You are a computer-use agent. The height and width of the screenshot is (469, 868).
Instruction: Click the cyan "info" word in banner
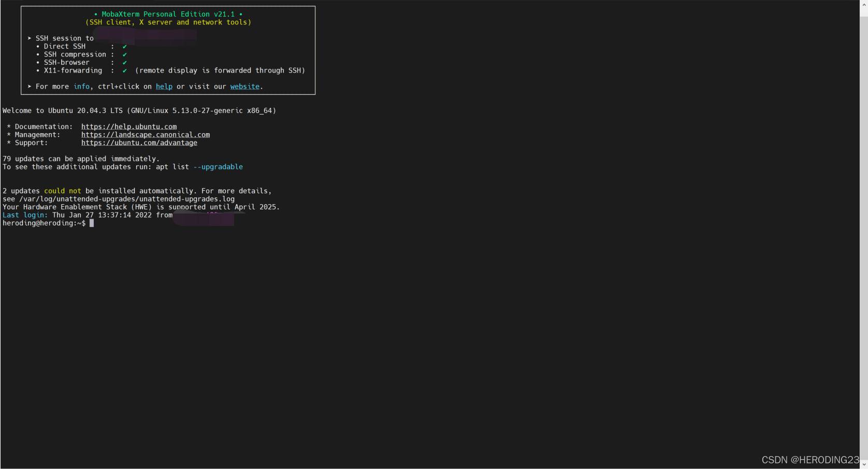point(81,87)
